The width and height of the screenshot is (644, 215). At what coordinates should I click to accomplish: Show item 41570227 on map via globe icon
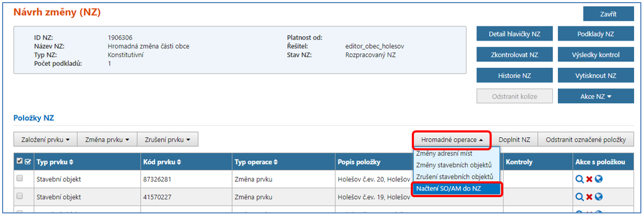click(x=598, y=197)
